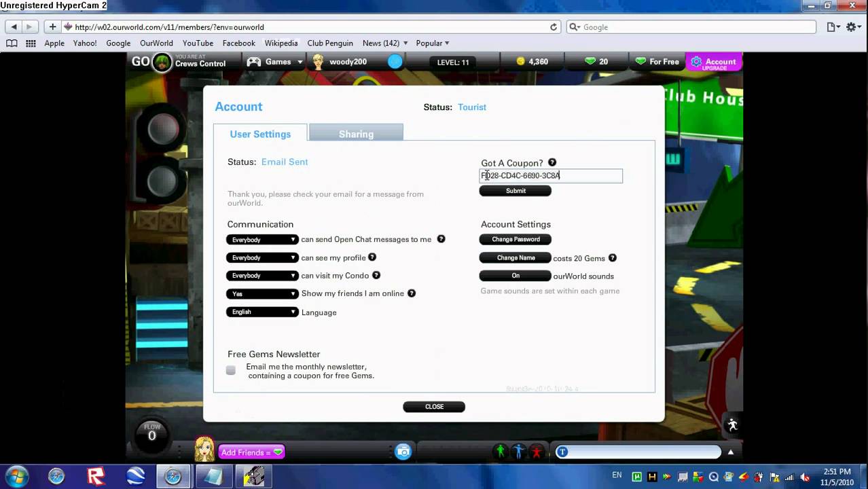The height and width of the screenshot is (489, 868).
Task: Click the For Free gems button
Action: 657,62
